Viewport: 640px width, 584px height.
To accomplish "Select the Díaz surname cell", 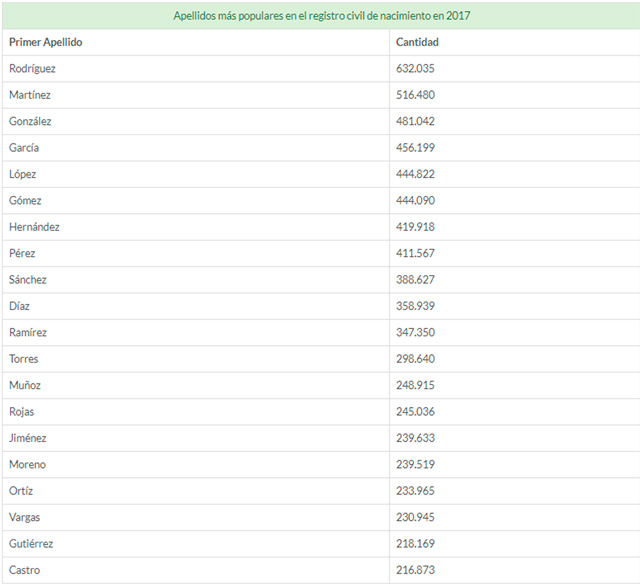I will tap(21, 306).
